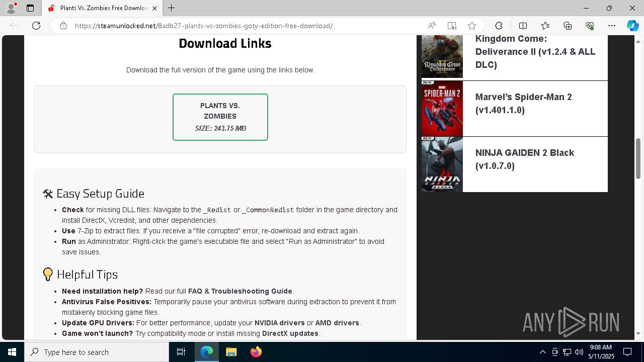This screenshot has height=362, width=644.
Task: Show hidden system tray icons
Action: 543,352
